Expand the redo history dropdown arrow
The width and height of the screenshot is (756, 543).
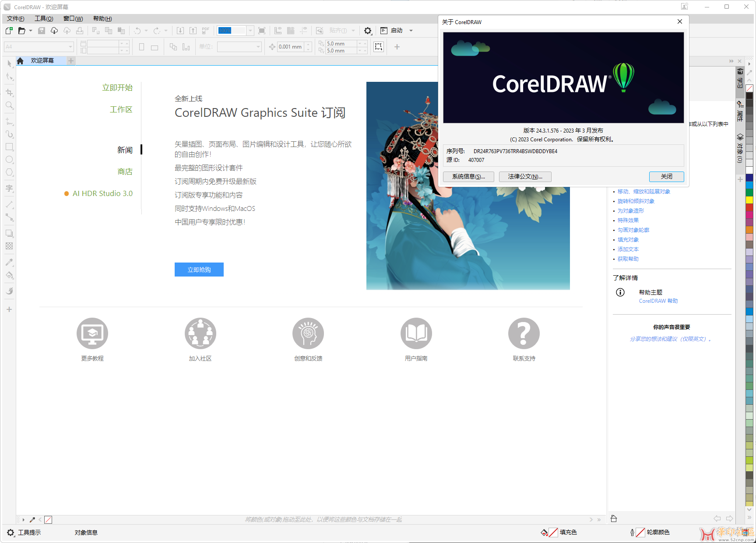166,31
